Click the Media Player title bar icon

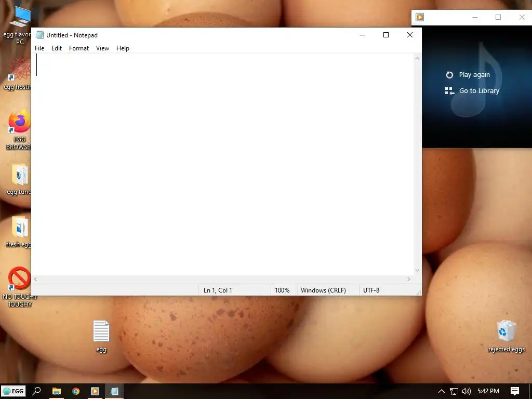(x=420, y=17)
